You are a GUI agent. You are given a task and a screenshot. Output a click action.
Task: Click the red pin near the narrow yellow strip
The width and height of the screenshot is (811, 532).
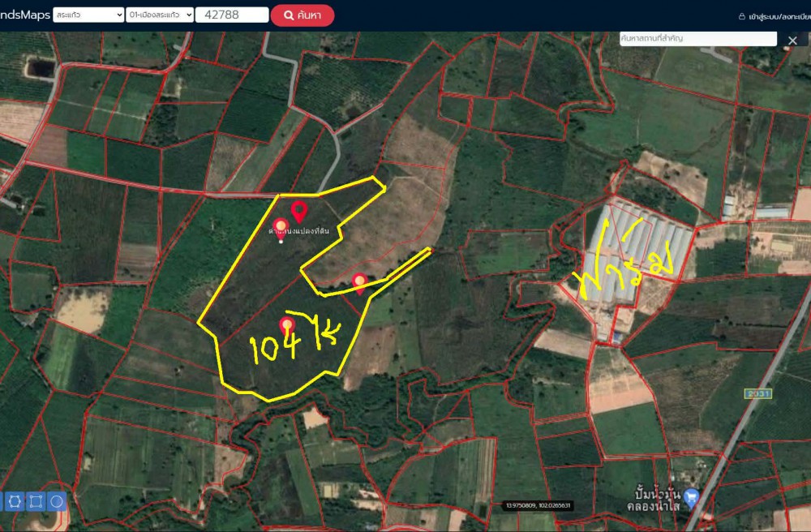[x=359, y=282]
